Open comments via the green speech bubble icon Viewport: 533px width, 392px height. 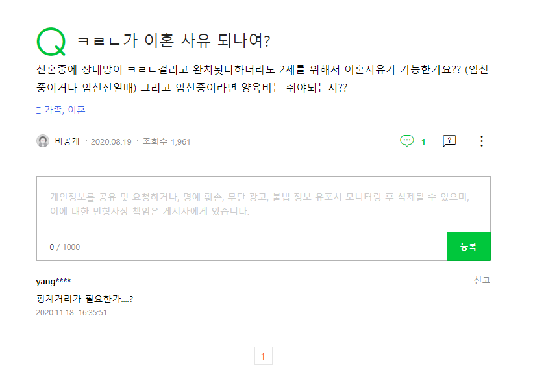407,141
